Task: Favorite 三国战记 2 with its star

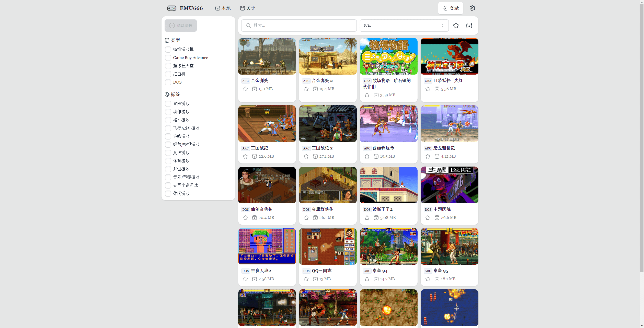Action: pos(306,156)
